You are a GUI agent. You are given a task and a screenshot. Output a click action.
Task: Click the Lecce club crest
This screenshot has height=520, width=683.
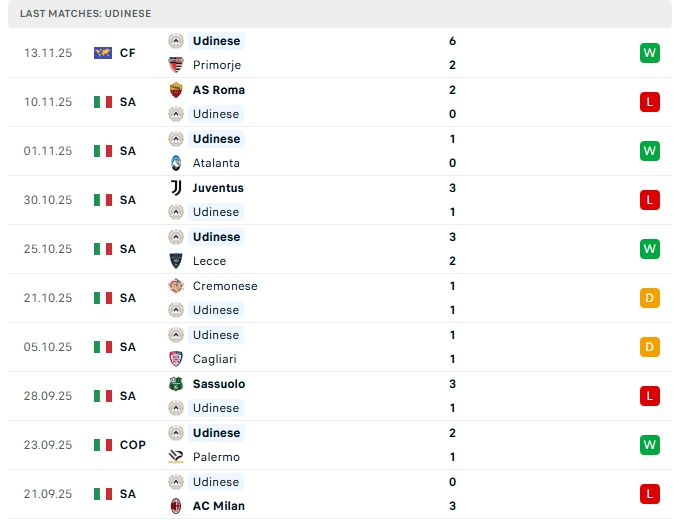176,261
